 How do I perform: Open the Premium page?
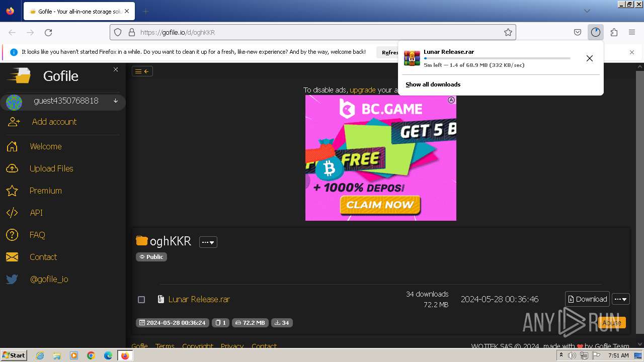click(x=45, y=191)
